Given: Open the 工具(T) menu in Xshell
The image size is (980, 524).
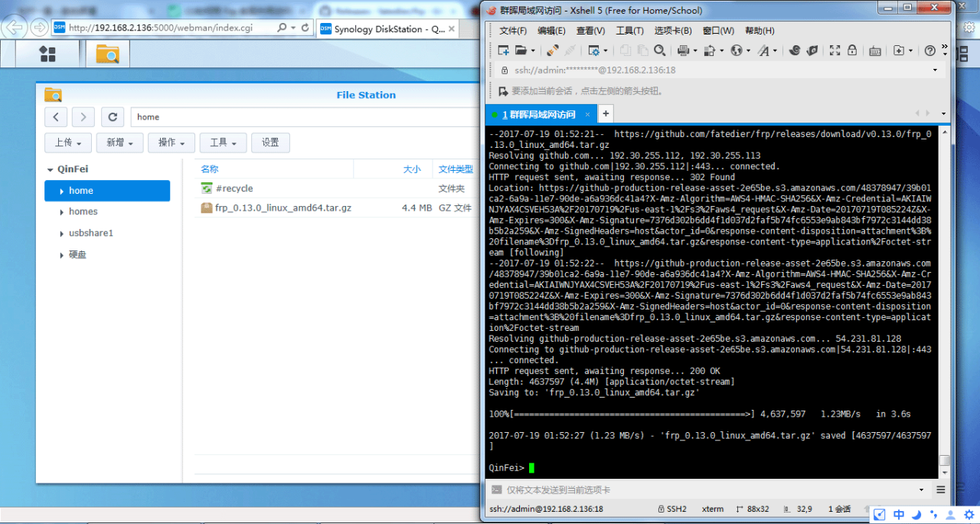Looking at the screenshot, I should [x=629, y=31].
